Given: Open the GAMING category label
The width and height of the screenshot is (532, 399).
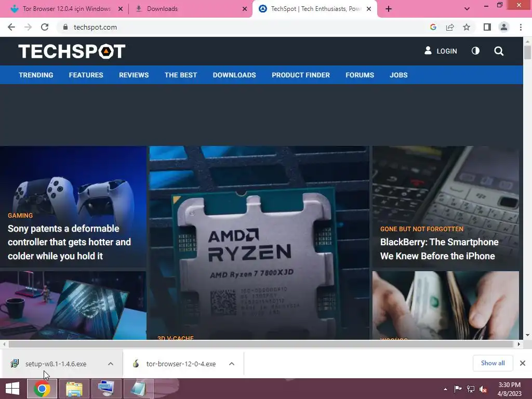Looking at the screenshot, I should (20, 216).
